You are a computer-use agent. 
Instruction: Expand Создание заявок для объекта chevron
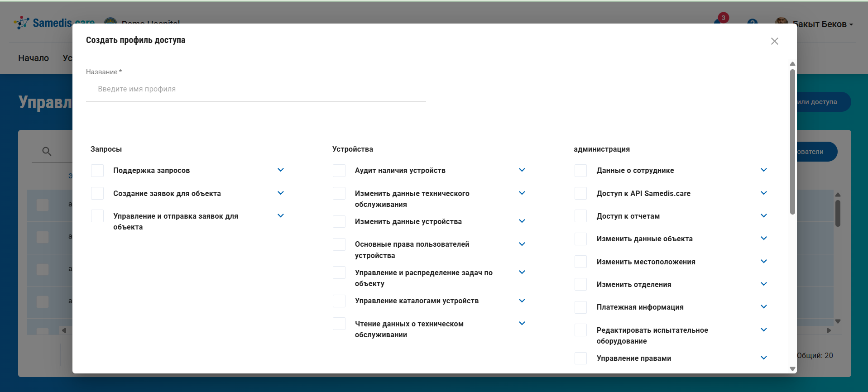(281, 193)
